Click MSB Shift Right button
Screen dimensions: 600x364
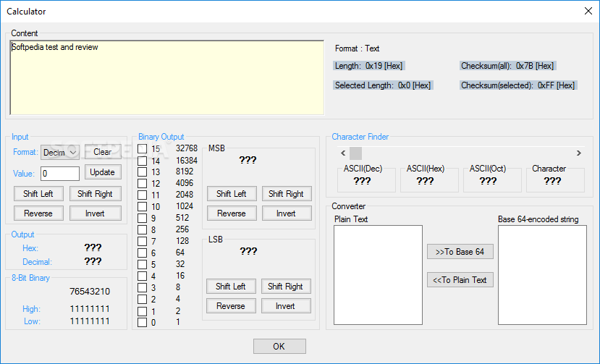[286, 194]
